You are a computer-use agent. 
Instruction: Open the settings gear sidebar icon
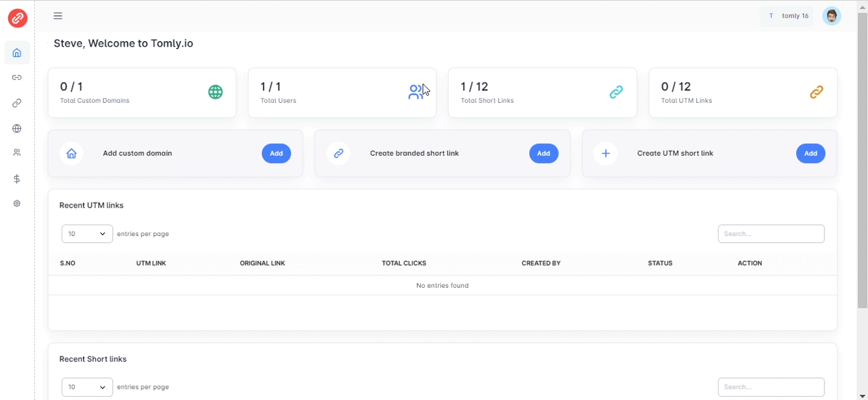point(17,204)
